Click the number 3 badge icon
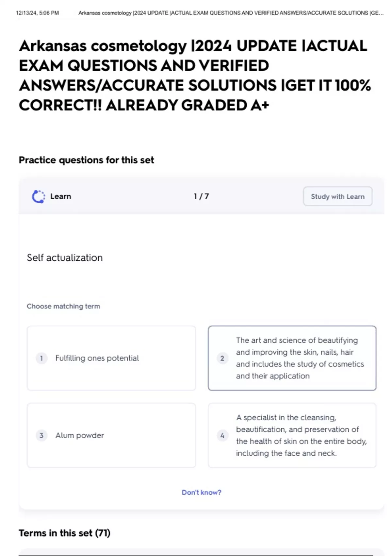The width and height of the screenshot is (392, 556). (41, 435)
